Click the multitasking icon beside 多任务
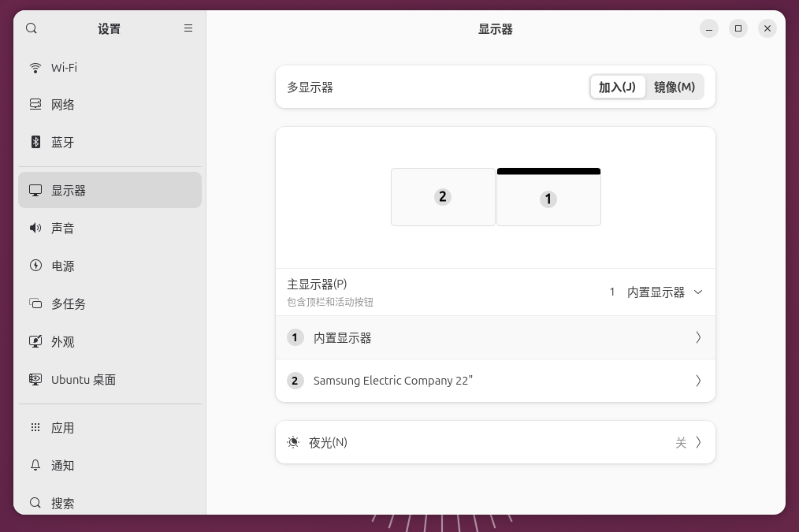Viewport: 799px width, 532px height. [x=35, y=303]
